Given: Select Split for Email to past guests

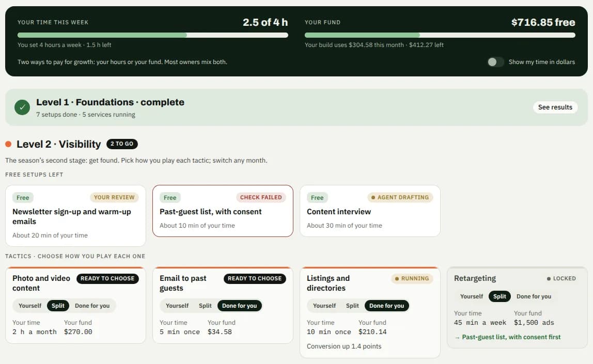Looking at the screenshot, I should [205, 306].
